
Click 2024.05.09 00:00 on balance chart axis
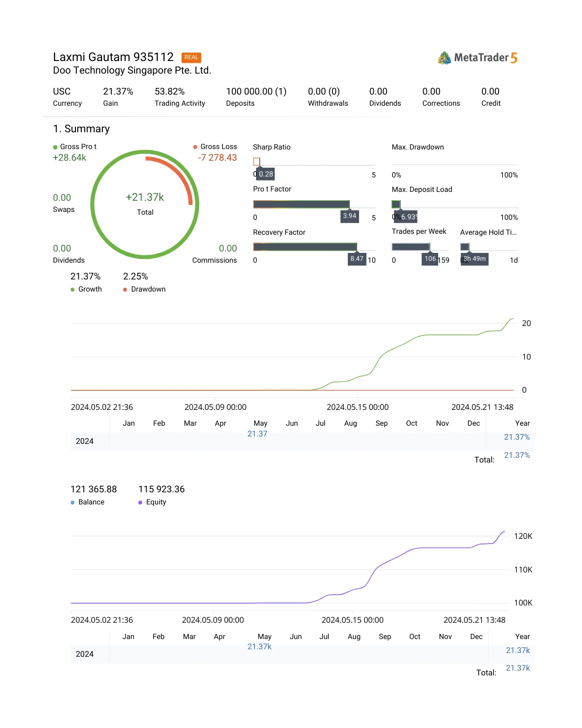[x=213, y=620]
